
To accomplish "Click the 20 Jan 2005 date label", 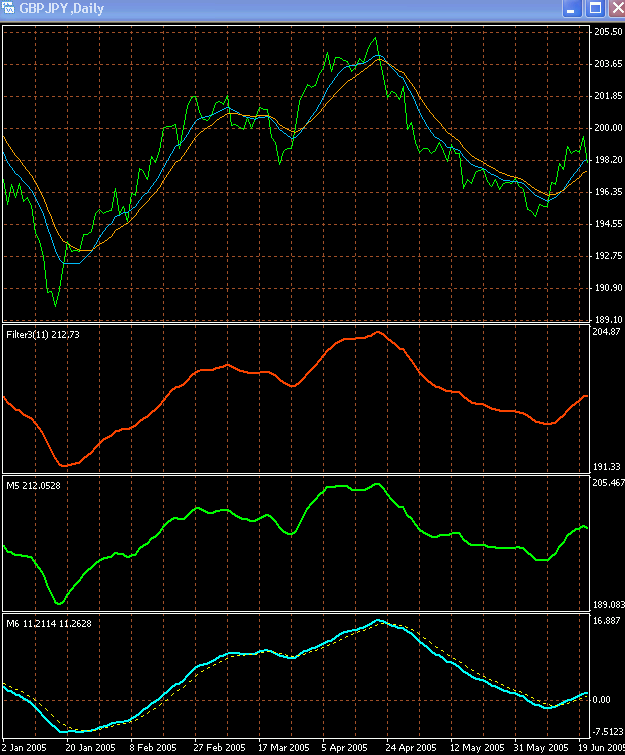I will click(91, 748).
